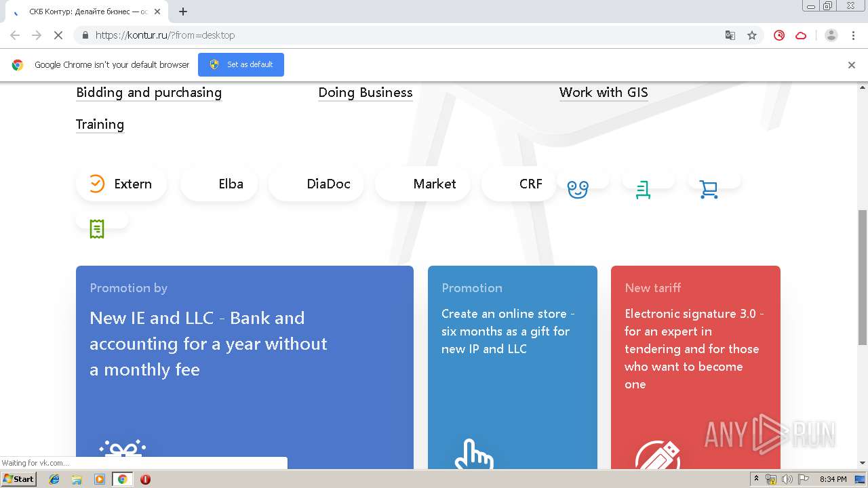The image size is (868, 488).
Task: Click the network tray icon
Action: click(771, 479)
